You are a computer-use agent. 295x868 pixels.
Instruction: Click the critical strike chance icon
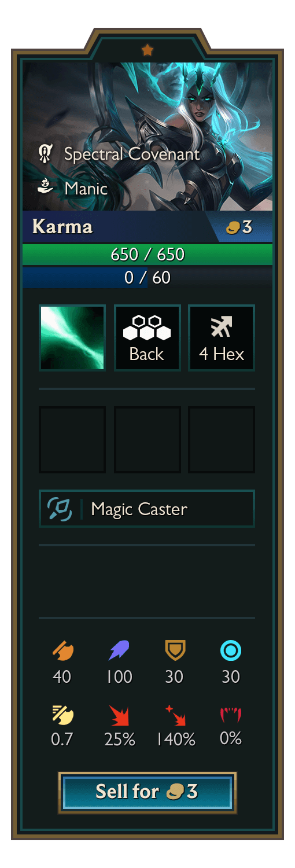click(x=119, y=715)
